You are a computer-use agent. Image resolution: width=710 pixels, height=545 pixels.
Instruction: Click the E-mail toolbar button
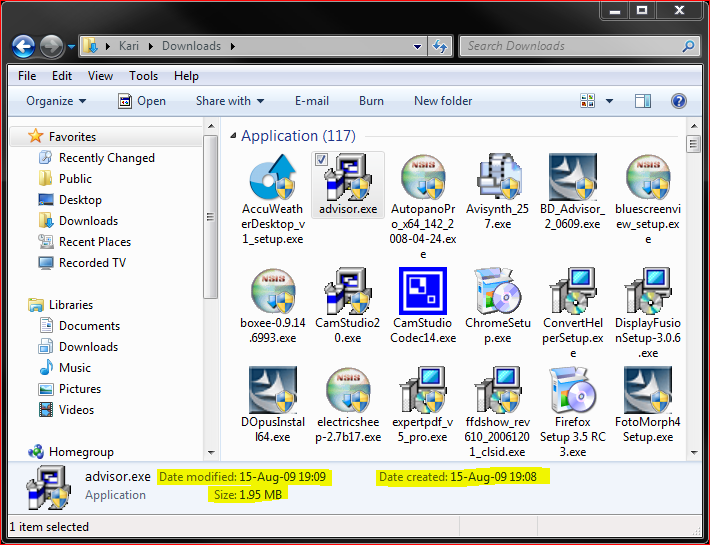pos(312,101)
